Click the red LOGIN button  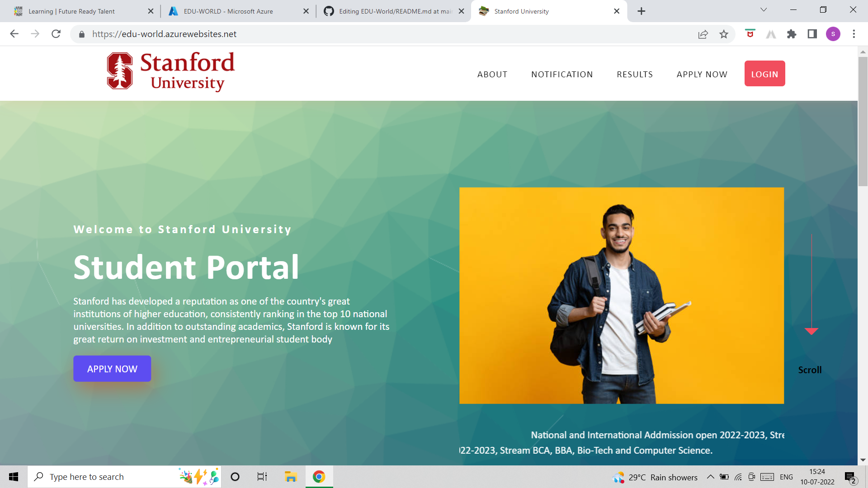pyautogui.click(x=764, y=74)
